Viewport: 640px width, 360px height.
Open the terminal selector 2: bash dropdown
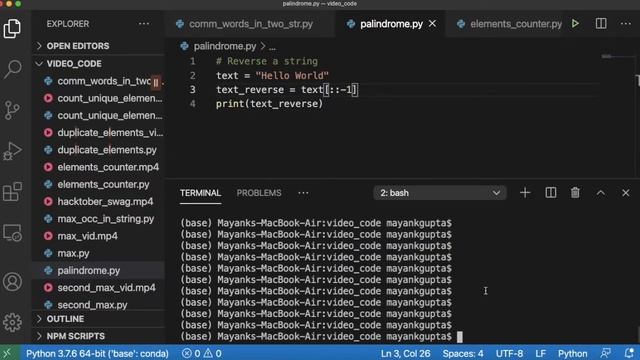coord(440,193)
